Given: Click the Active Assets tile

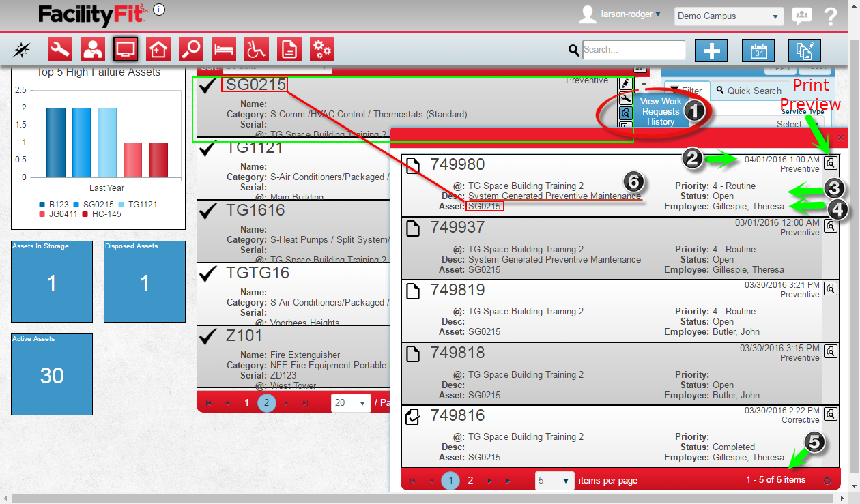Looking at the screenshot, I should click(x=52, y=374).
